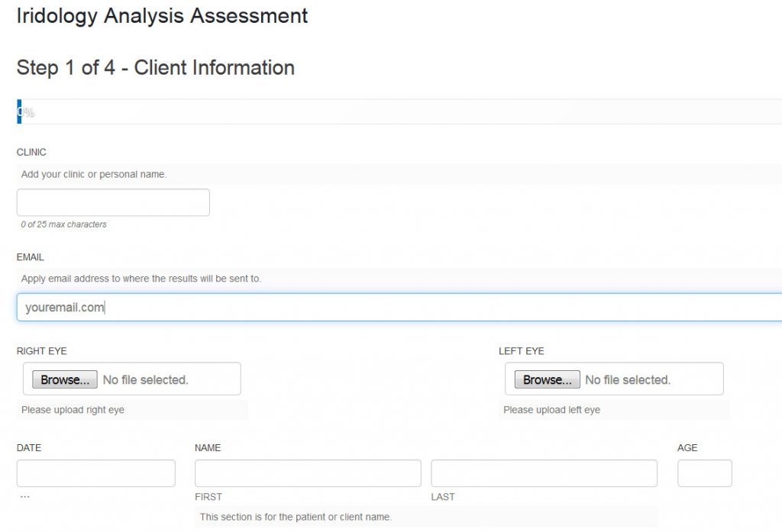
Task: Click the AGE field label
Action: [687, 448]
